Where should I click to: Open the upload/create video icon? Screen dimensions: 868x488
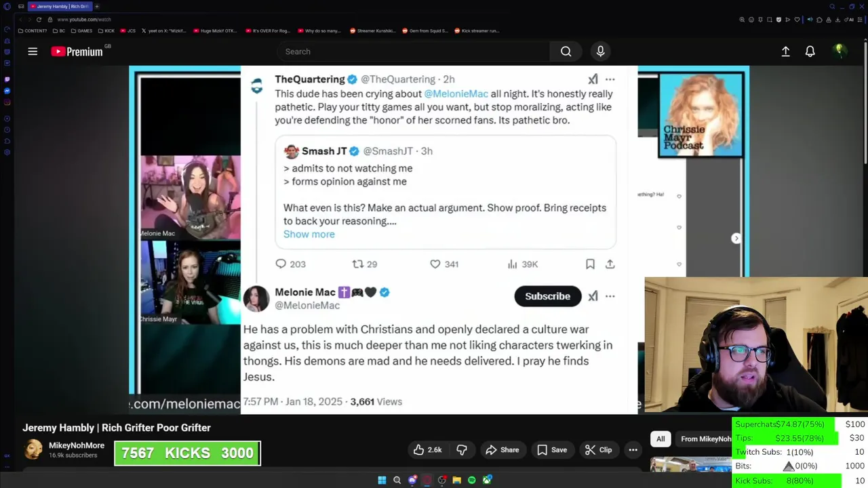click(785, 52)
